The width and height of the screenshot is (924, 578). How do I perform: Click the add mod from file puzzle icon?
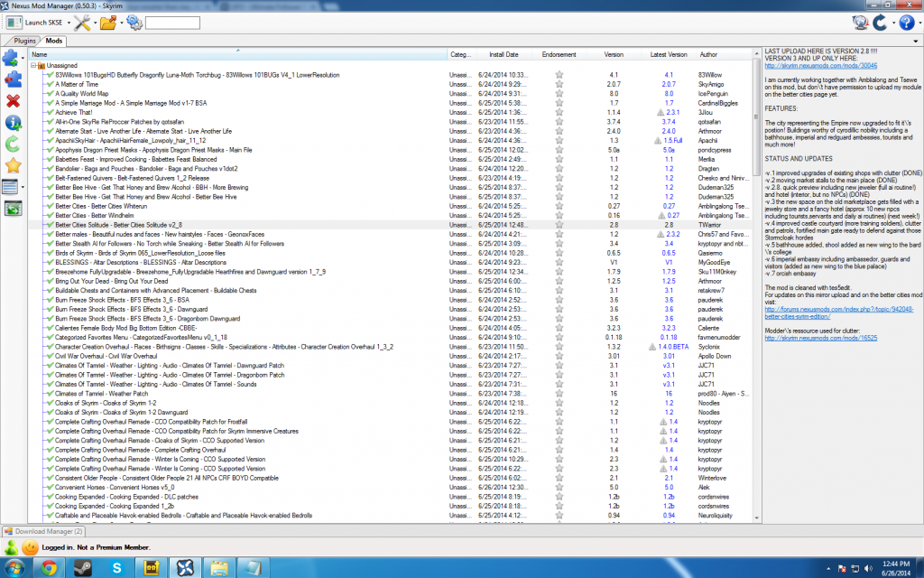[x=12, y=59]
